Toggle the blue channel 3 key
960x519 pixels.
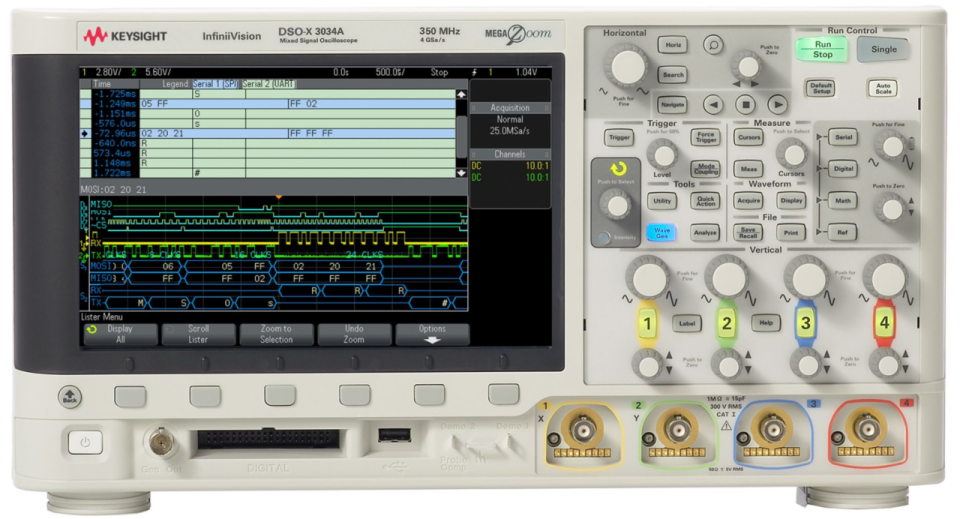[805, 323]
